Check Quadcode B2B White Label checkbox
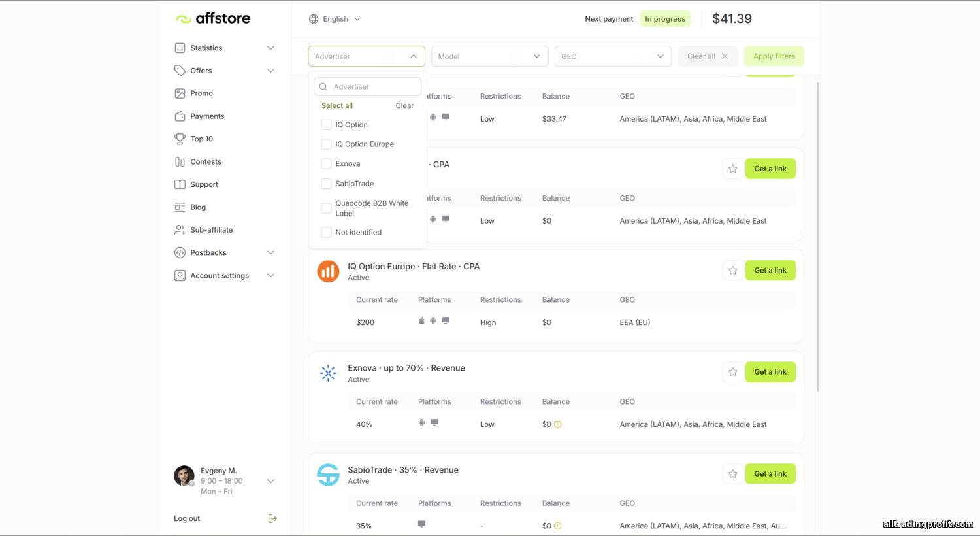Screen dimensions: 980x536 [x=326, y=209]
